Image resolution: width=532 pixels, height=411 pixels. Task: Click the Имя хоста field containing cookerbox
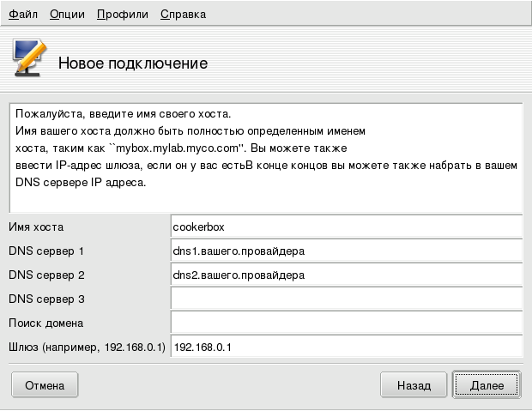click(x=347, y=227)
